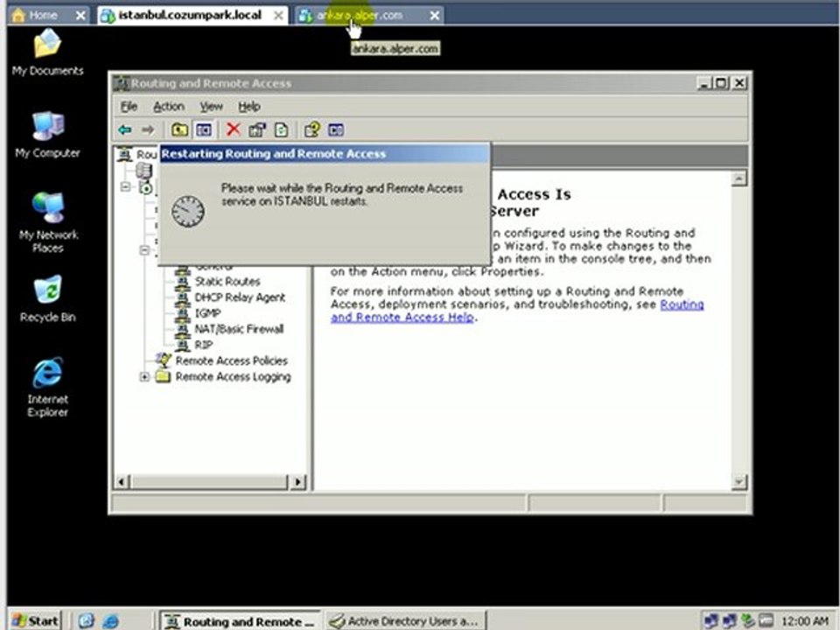This screenshot has height=630, width=840.
Task: Click the Up One Level folder icon
Action: click(x=179, y=130)
